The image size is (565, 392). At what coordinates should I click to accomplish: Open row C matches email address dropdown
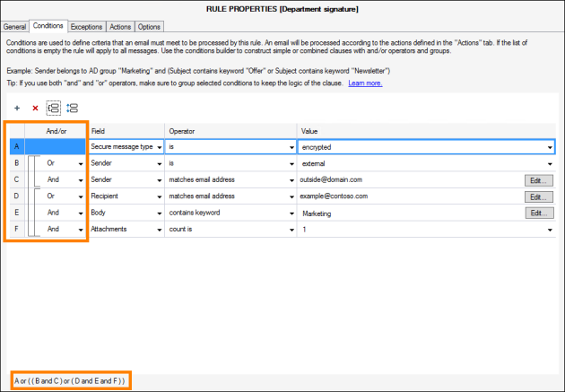(x=291, y=180)
